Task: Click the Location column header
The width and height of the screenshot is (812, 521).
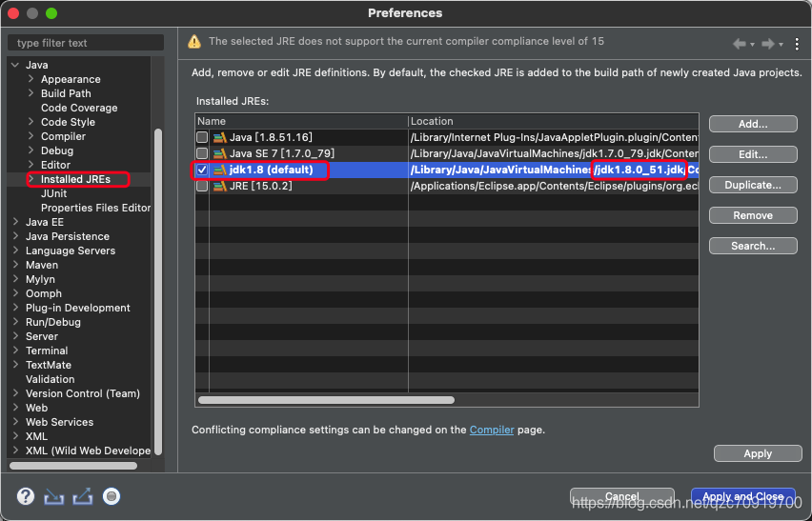Action: (553, 121)
